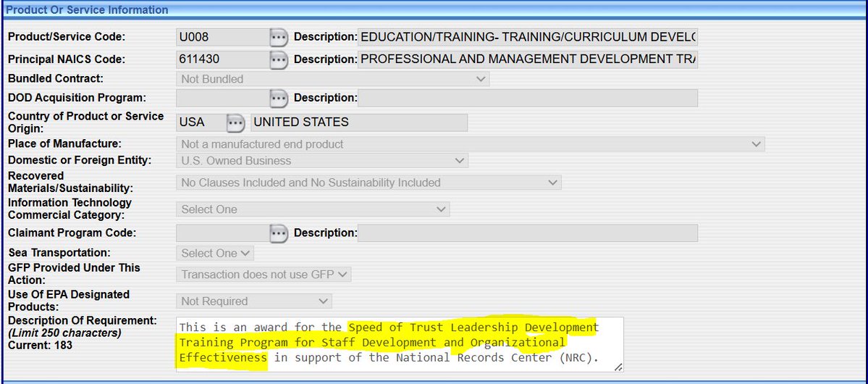Open Recovered Materials/Sustainability dropdown
This screenshot has width=868, height=384.
(x=368, y=183)
